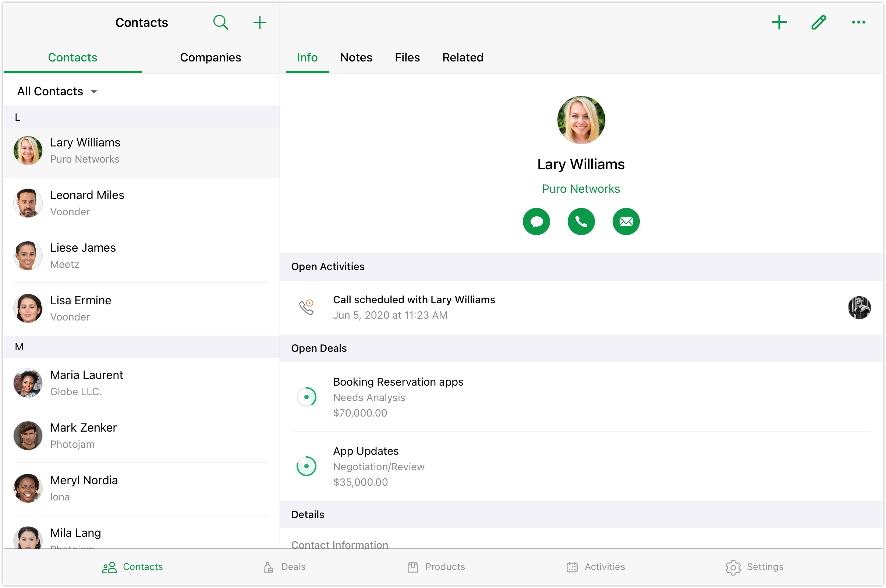The width and height of the screenshot is (886, 588).
Task: Click App Updates deal progress indicator
Action: tap(306, 466)
